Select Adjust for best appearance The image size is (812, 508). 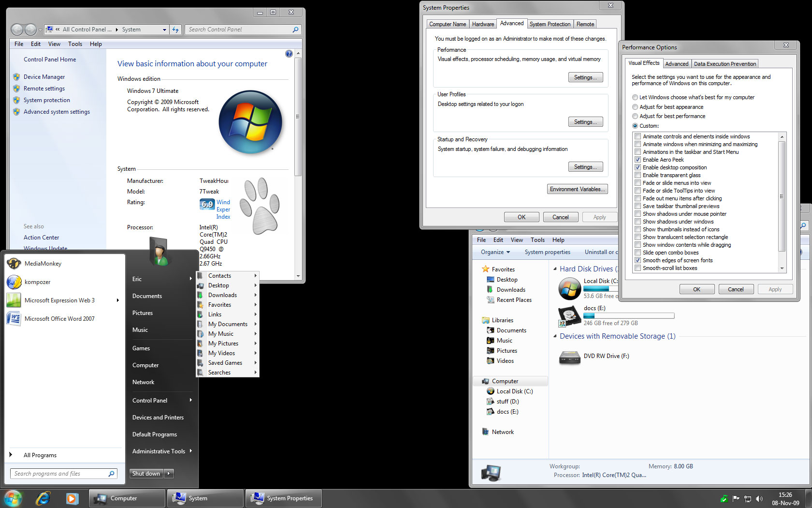(635, 107)
